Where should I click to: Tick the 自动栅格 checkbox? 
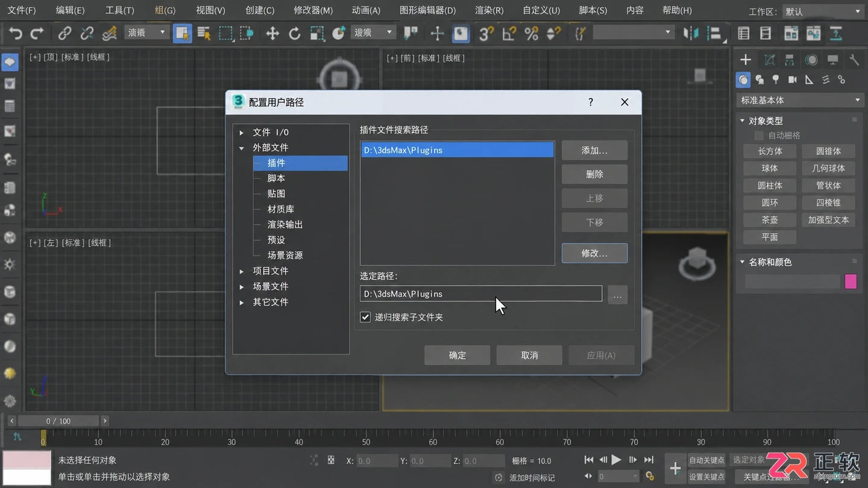(x=759, y=136)
